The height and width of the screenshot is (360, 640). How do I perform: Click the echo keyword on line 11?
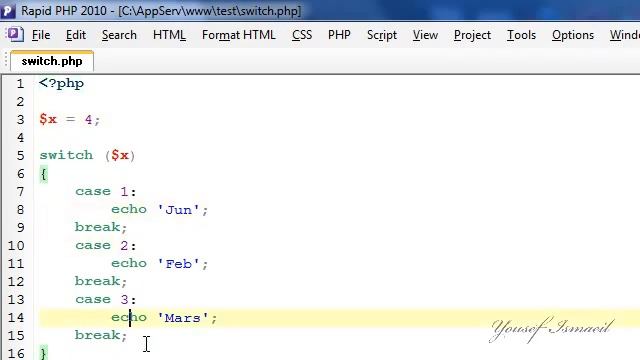[129, 263]
